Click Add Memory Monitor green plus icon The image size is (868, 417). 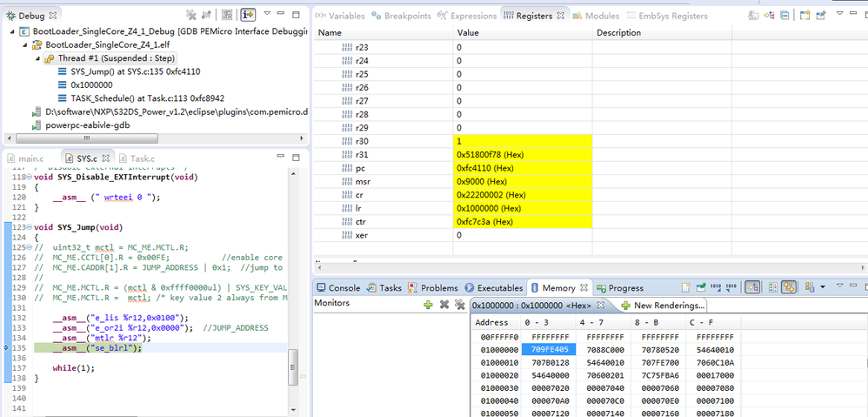coord(428,304)
